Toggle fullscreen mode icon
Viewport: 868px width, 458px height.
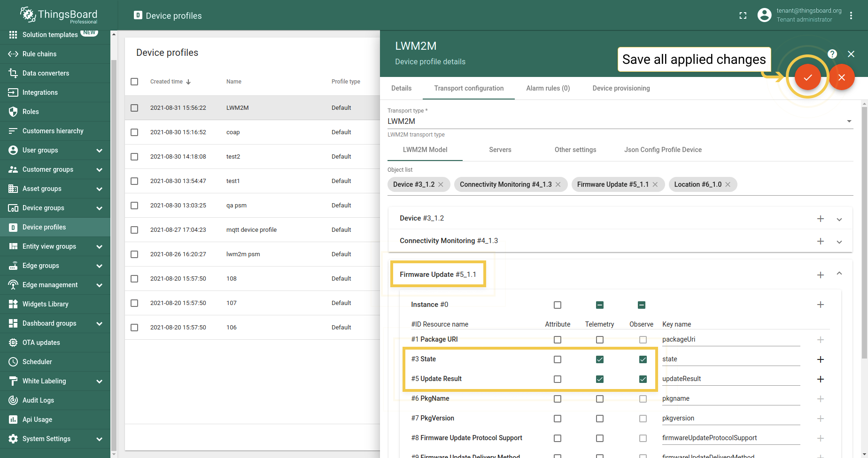pyautogui.click(x=743, y=15)
